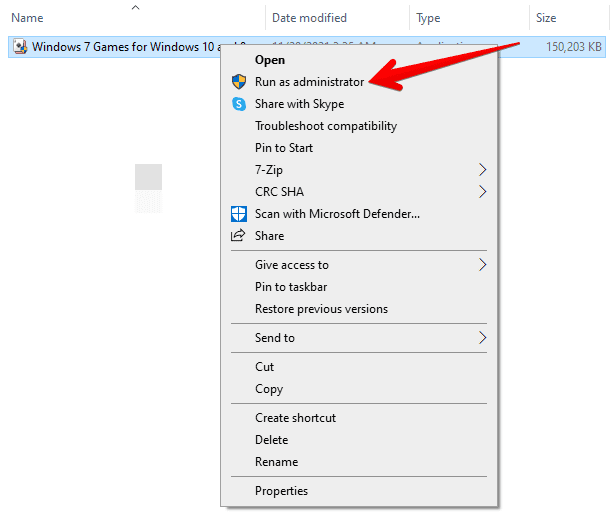Choose Pin to Start
613x514 pixels.
click(359, 148)
